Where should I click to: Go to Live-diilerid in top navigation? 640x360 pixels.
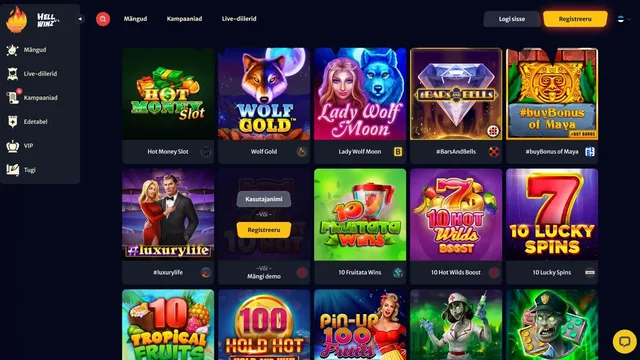(x=239, y=19)
